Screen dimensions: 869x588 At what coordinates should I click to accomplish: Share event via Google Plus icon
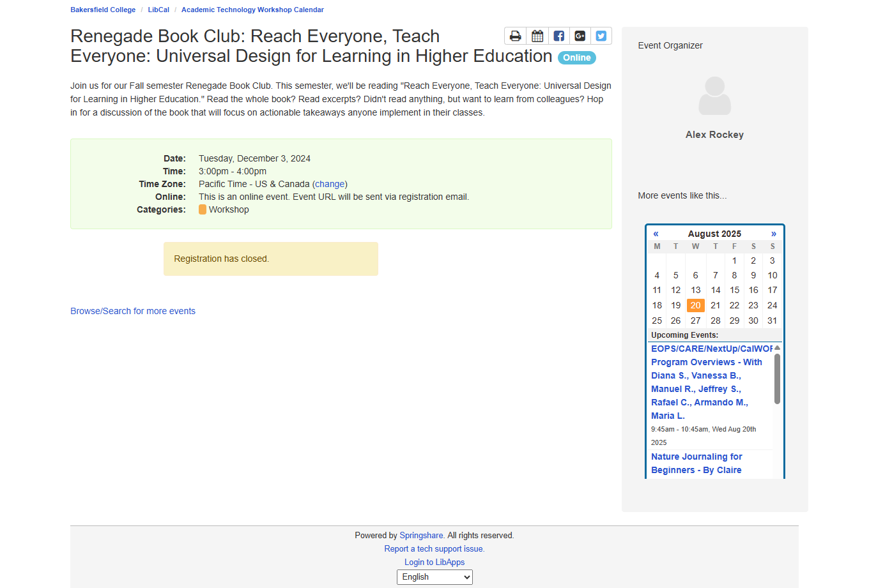point(580,36)
